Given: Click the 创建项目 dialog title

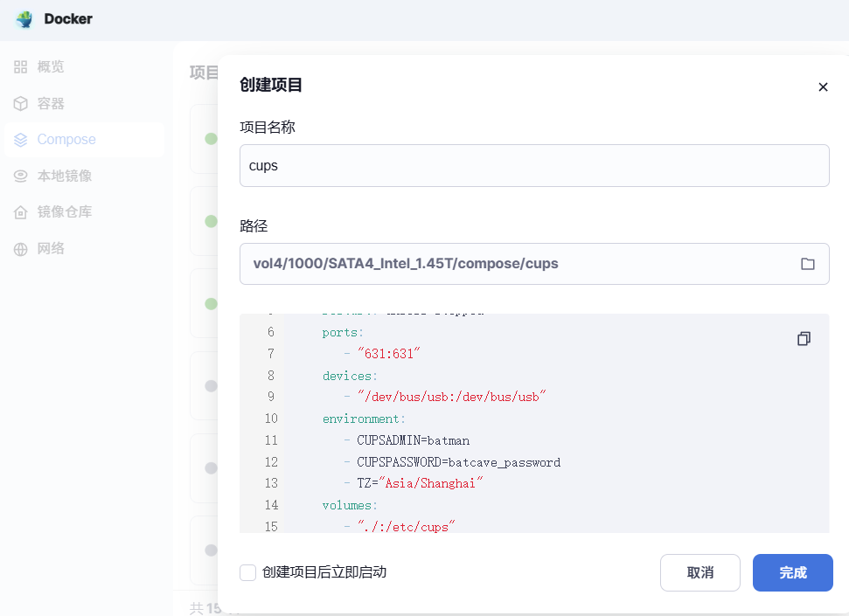Looking at the screenshot, I should [x=271, y=85].
